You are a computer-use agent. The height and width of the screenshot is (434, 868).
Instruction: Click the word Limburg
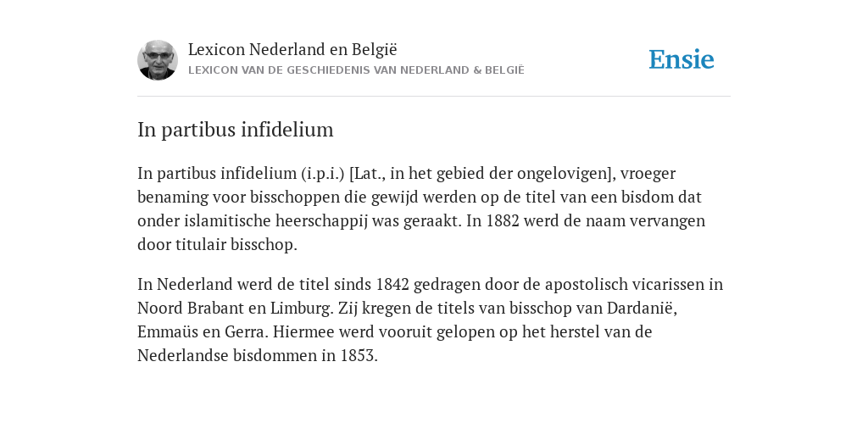(302, 308)
